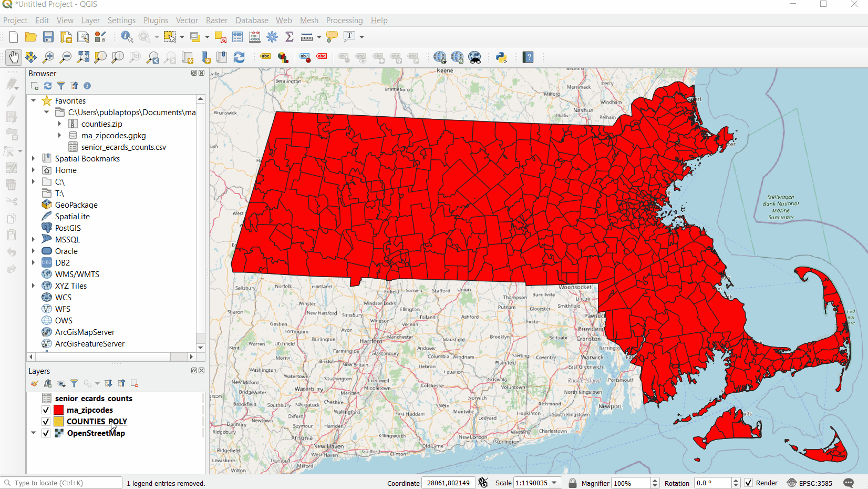The width and height of the screenshot is (868, 489).
Task: Click the EPSG:3585 CRS button
Action: click(810, 483)
